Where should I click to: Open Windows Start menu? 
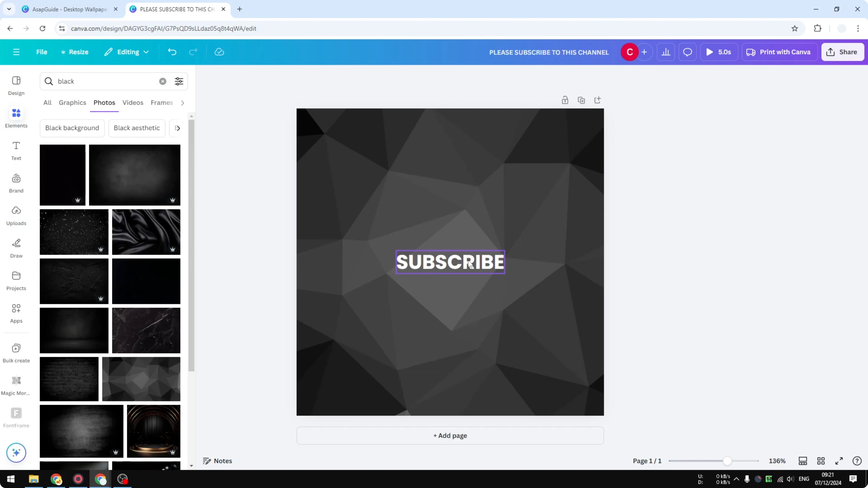pyautogui.click(x=11, y=479)
